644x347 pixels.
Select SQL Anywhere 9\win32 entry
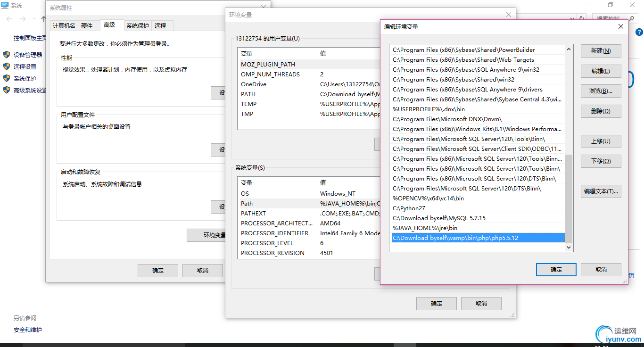tap(478, 70)
